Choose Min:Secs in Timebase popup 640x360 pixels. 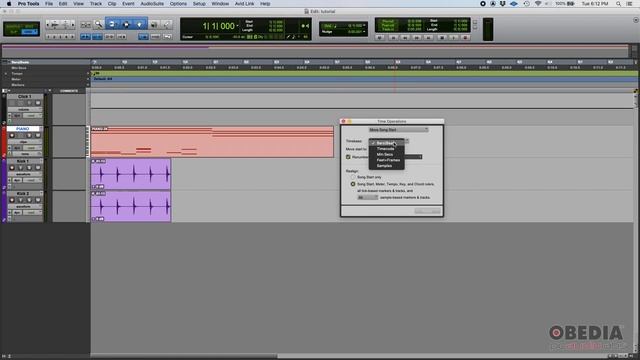(387, 155)
